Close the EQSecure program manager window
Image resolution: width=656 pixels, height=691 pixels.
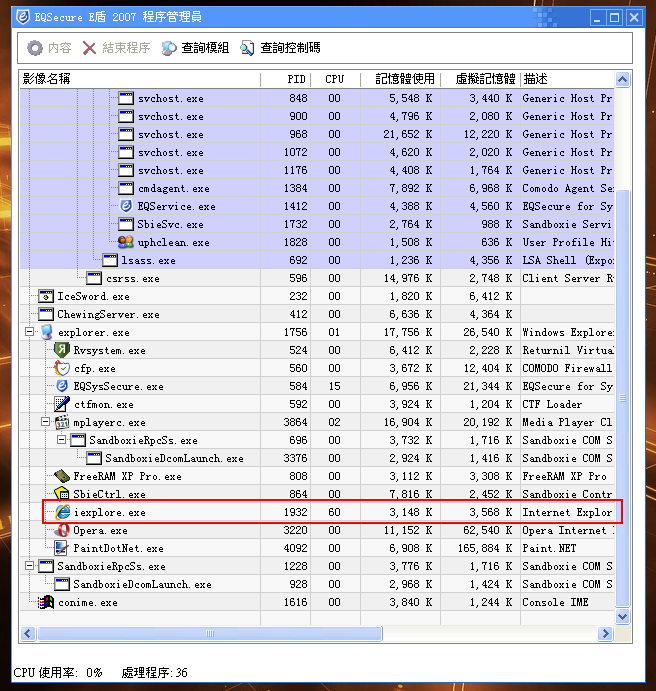pos(634,18)
